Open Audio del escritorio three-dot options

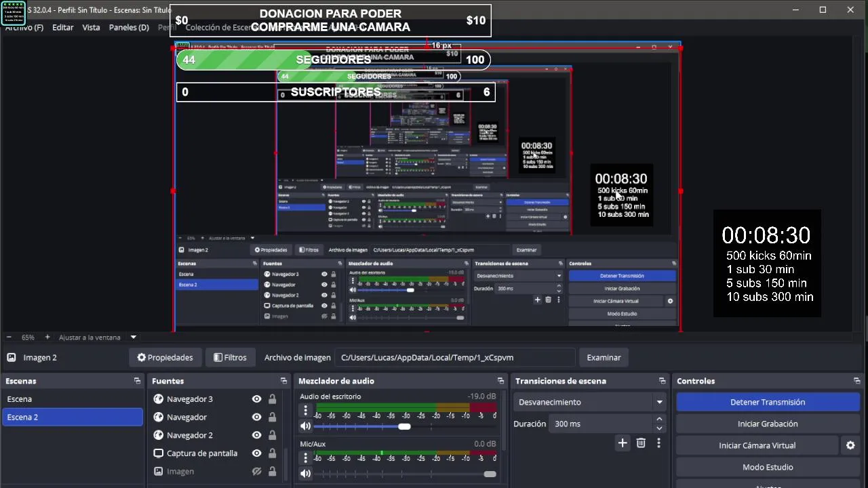click(305, 410)
